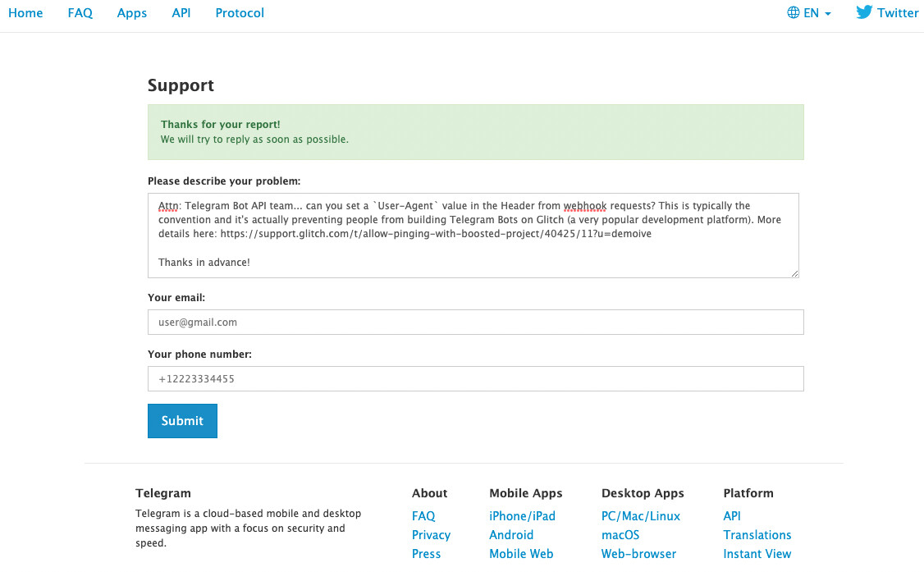The image size is (924, 572).
Task: Click the Twitter bird icon
Action: pyautogui.click(x=864, y=12)
